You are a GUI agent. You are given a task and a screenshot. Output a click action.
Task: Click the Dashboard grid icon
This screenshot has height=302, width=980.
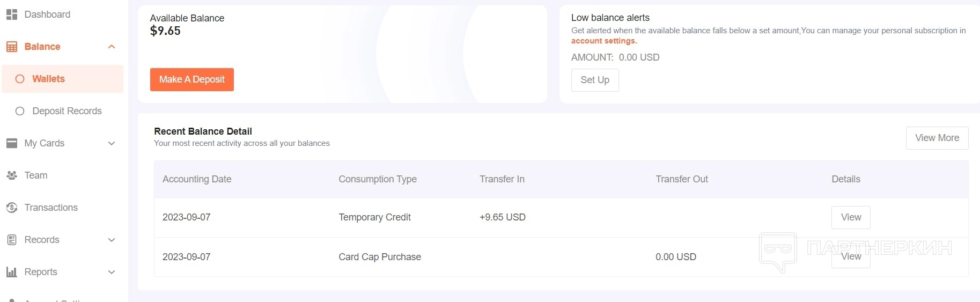(x=12, y=14)
